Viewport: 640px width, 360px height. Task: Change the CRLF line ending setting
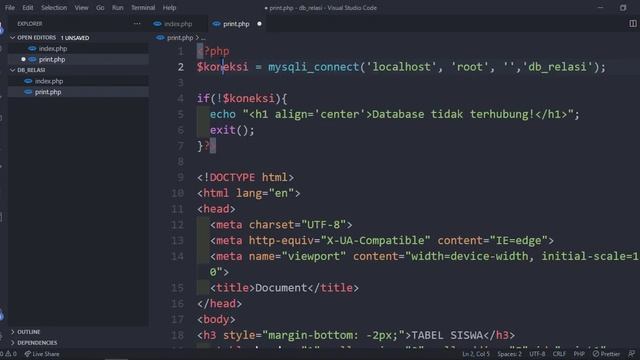[559, 354]
